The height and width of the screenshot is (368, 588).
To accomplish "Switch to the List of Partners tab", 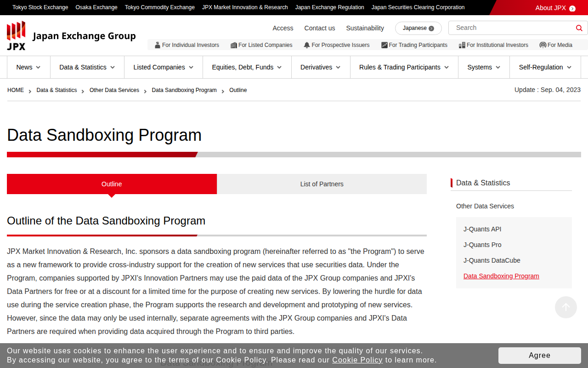I will tap(322, 184).
